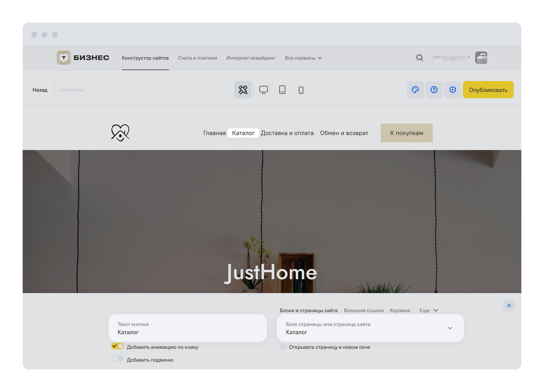Select the design editor tools icon
544x392 pixels.
point(243,90)
